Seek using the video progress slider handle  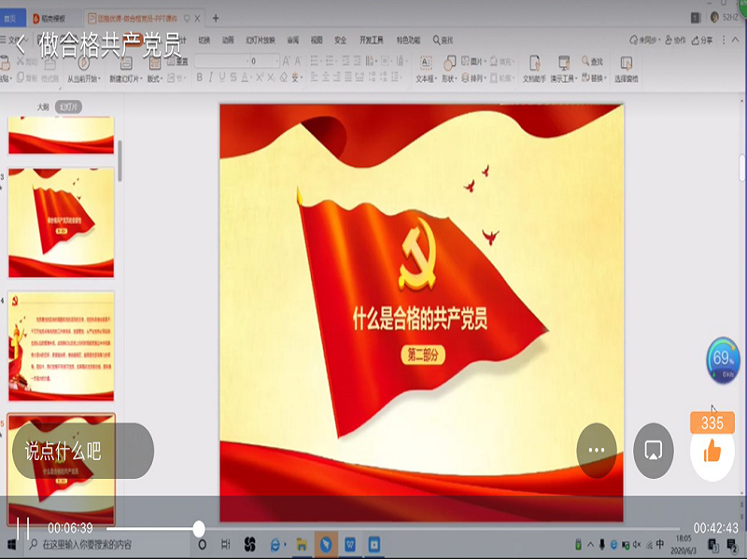[199, 528]
